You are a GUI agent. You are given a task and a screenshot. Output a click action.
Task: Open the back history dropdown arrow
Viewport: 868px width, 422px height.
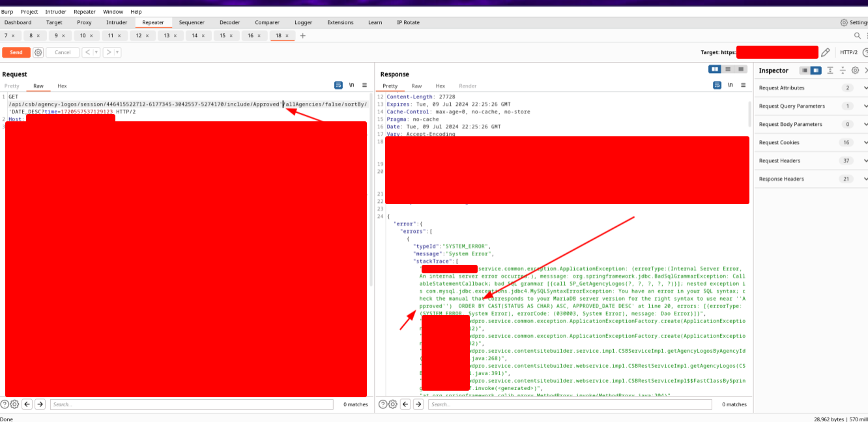(96, 52)
